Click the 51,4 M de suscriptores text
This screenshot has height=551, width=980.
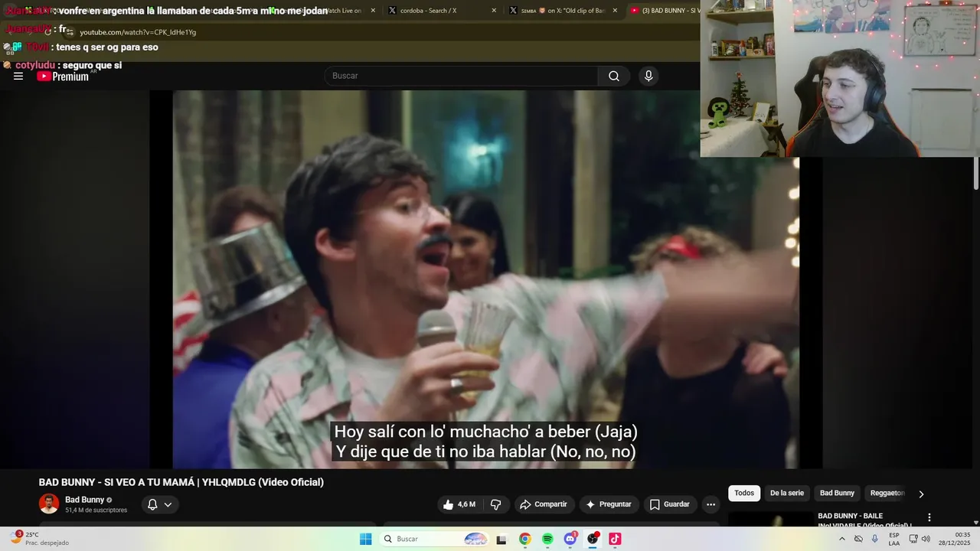(96, 510)
